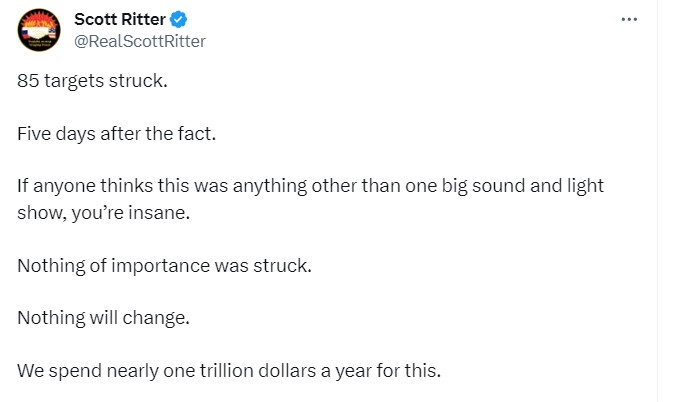The width and height of the screenshot is (675, 402).
Task: Click the words "If anyone thinks"
Action: click(x=71, y=186)
